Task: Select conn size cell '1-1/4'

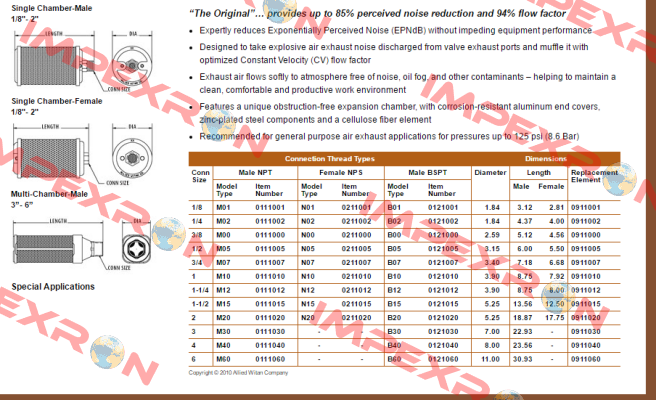Action: [x=200, y=290]
